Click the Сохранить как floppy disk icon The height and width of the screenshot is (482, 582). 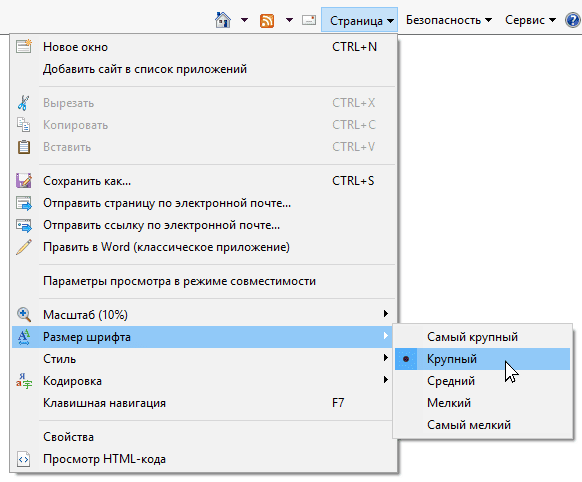coord(24,181)
